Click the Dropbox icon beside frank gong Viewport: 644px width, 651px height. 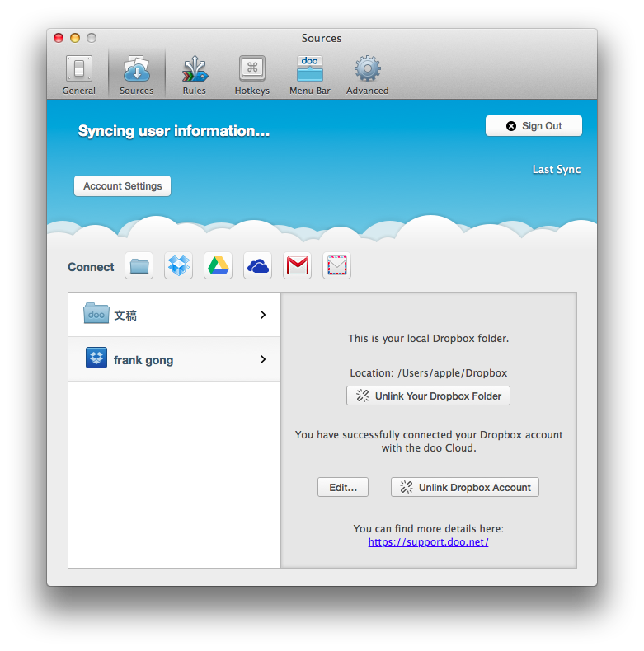point(96,358)
